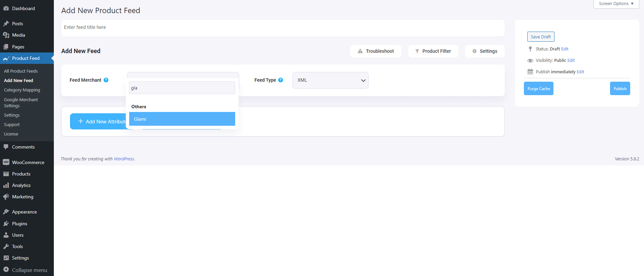This screenshot has width=644, height=276.
Task: Open All Product Feeds submenu item
Action: (x=21, y=71)
